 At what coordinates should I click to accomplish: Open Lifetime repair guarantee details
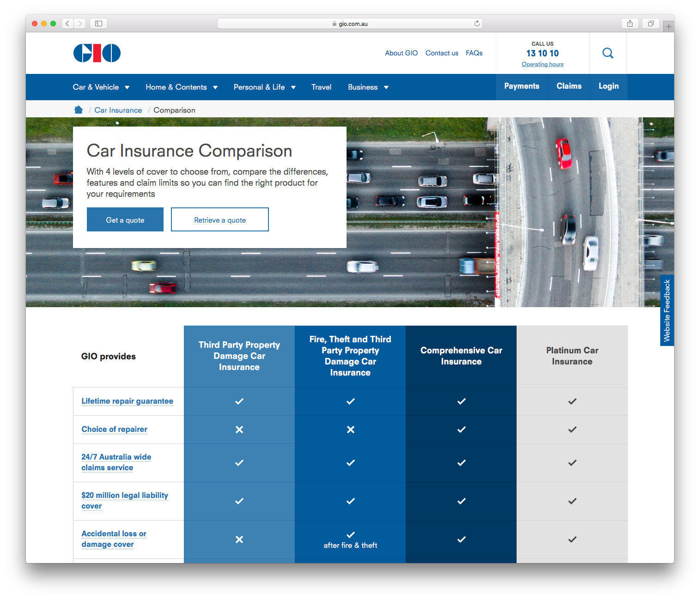pyautogui.click(x=128, y=401)
